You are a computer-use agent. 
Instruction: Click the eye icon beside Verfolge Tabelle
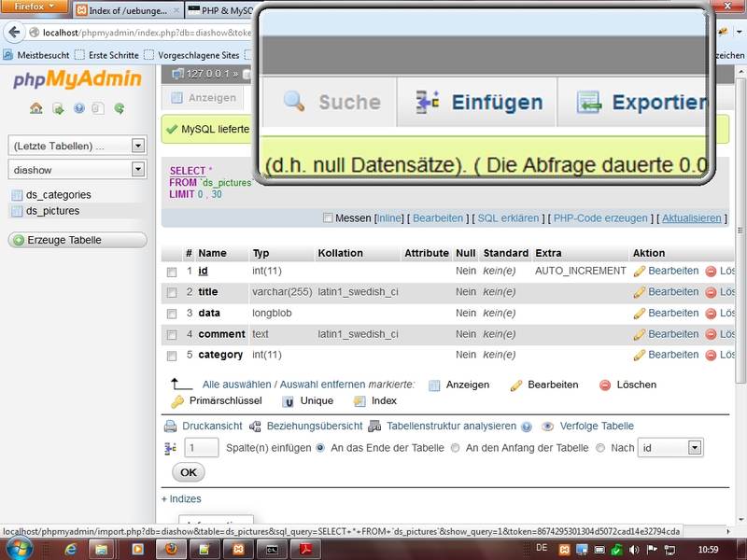coord(547,427)
